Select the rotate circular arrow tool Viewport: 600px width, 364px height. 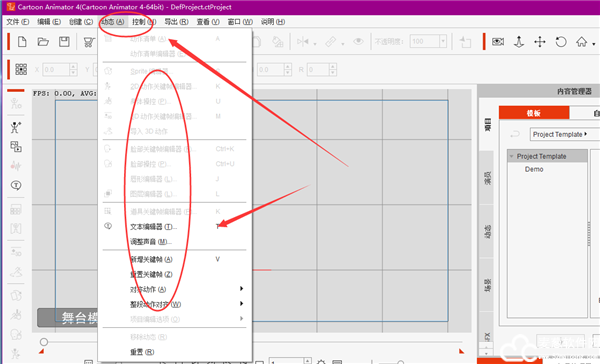point(561,41)
